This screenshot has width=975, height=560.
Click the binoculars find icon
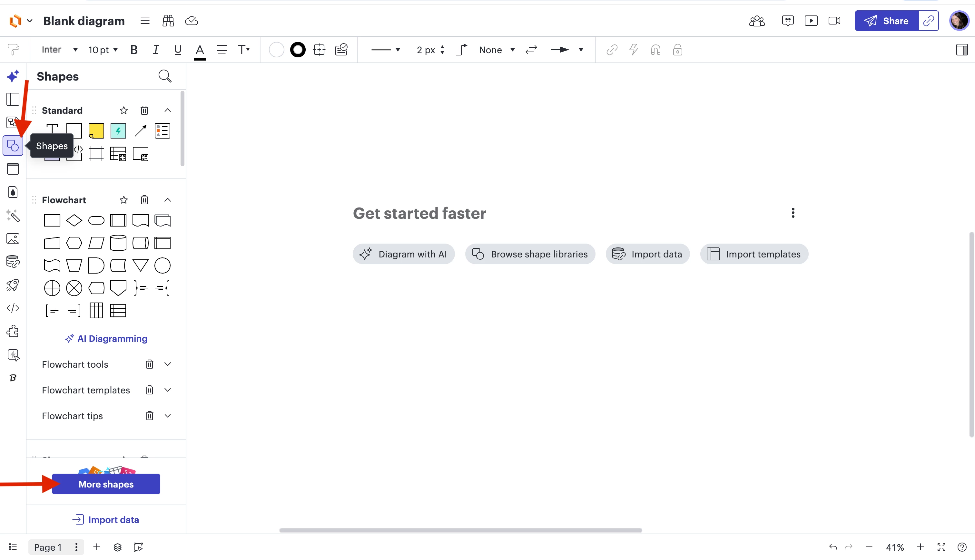click(x=168, y=21)
